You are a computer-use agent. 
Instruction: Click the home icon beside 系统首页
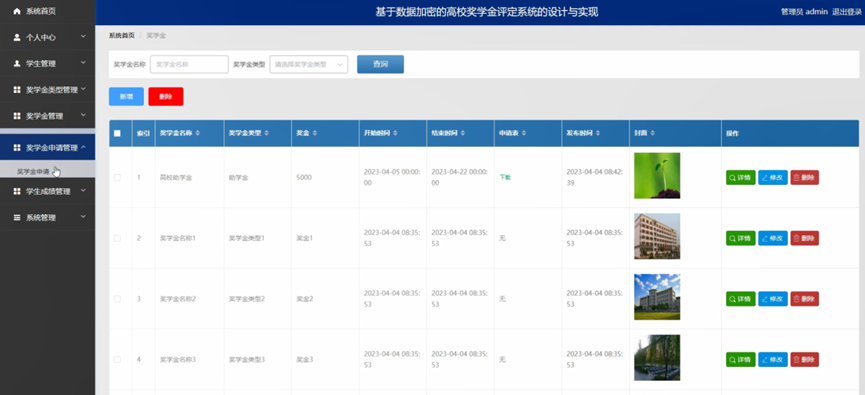tap(17, 11)
